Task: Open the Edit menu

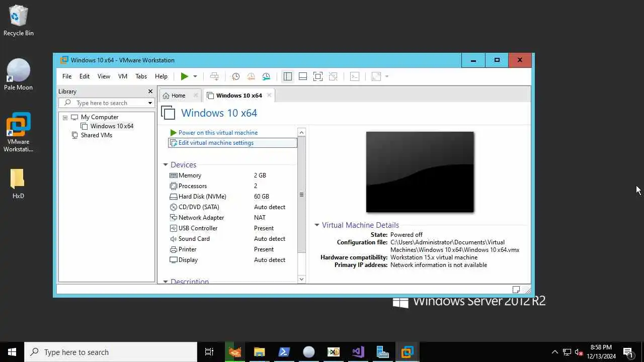Action: click(x=85, y=76)
